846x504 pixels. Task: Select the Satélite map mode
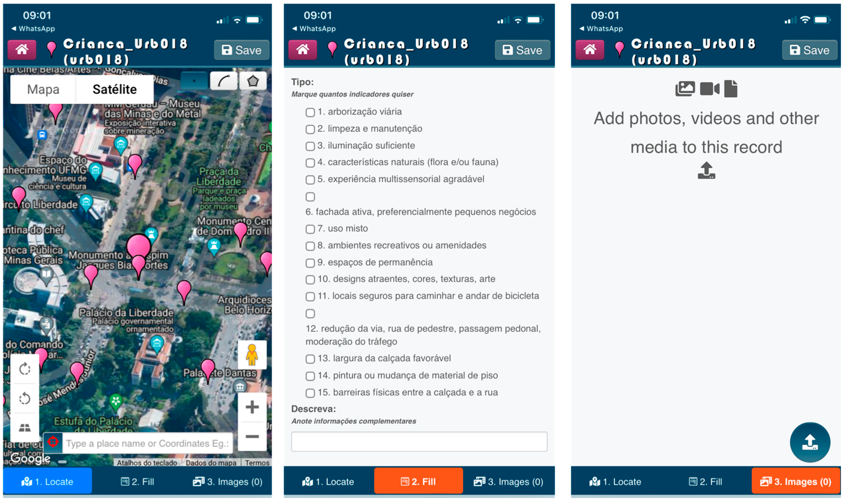pyautogui.click(x=115, y=89)
